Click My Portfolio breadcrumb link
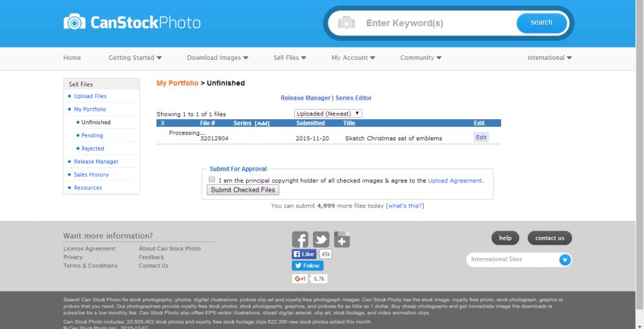644x329 pixels. (x=178, y=83)
